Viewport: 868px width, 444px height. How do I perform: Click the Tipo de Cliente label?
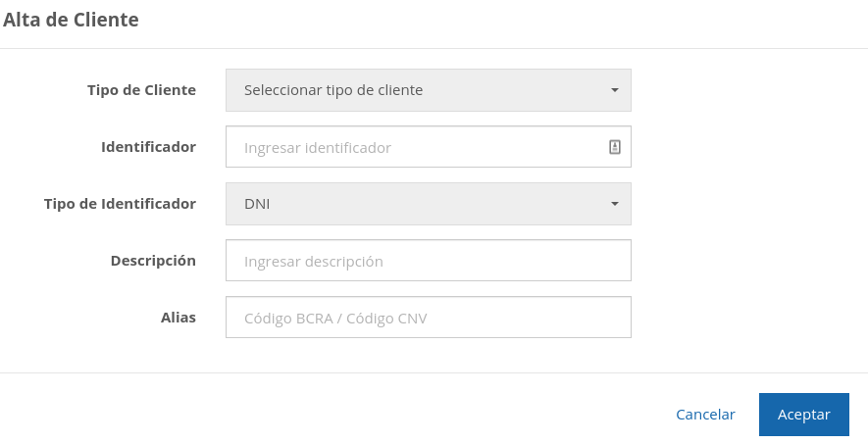coord(141,90)
